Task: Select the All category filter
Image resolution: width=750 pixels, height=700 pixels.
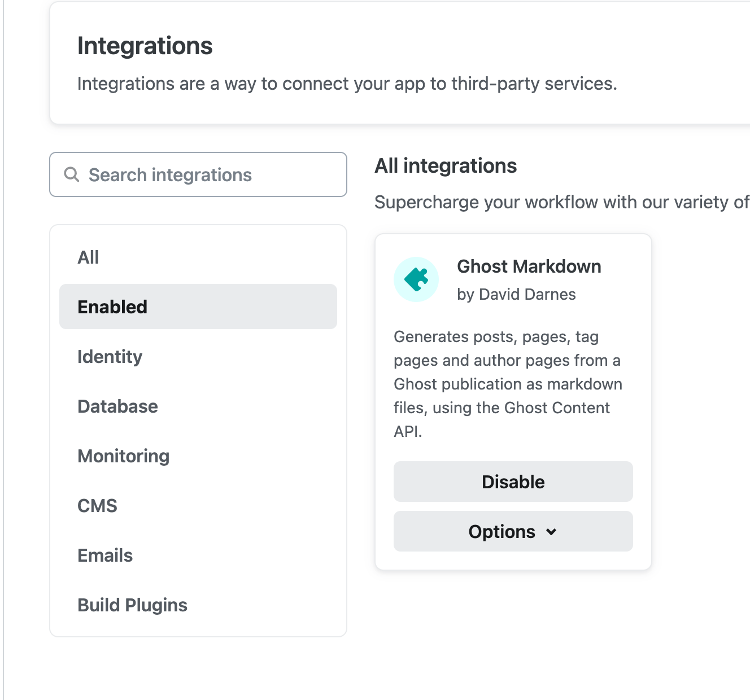Action: pos(89,257)
